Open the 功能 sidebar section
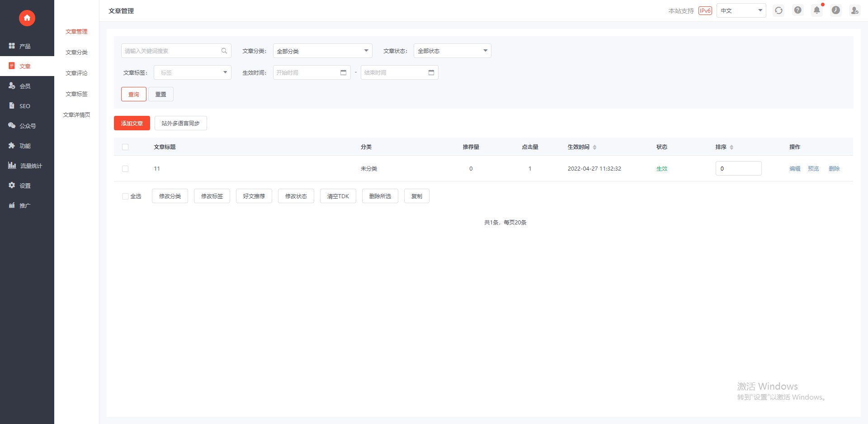This screenshot has width=868, height=424. [27, 146]
